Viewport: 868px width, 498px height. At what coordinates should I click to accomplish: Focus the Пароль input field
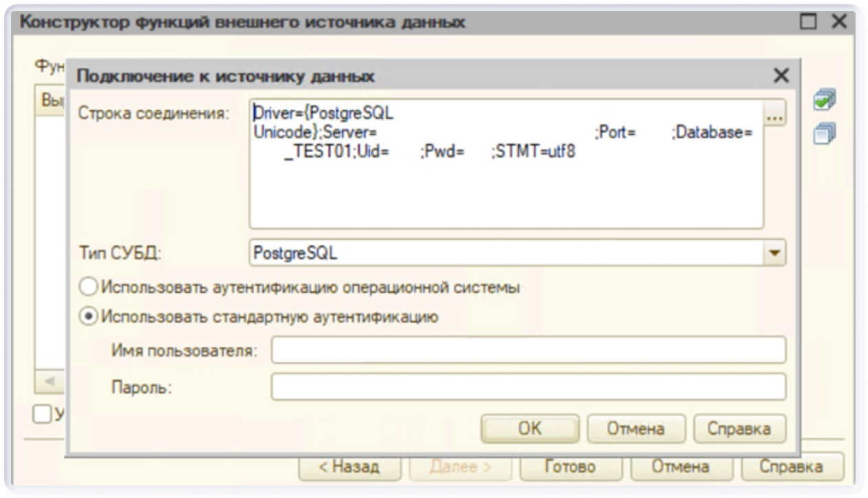528,387
